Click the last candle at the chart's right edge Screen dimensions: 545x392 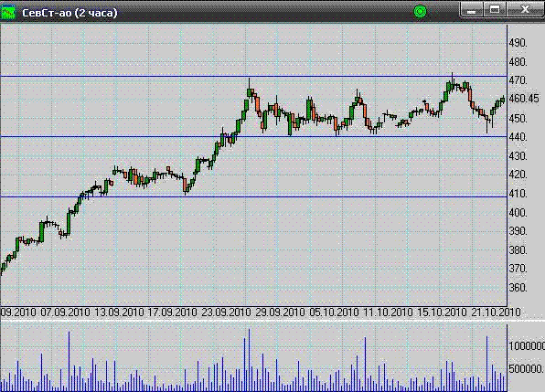503,100
